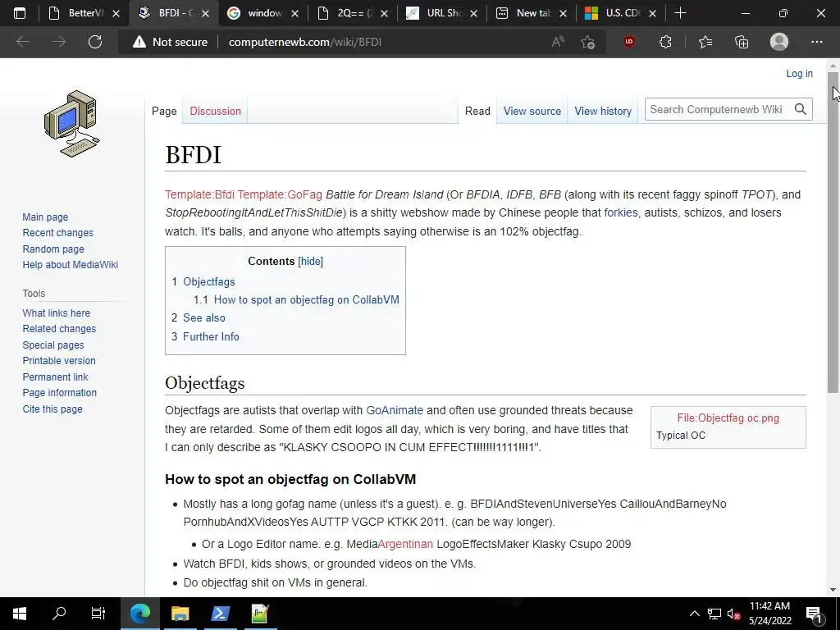Image resolution: width=840 pixels, height=630 pixels.
Task: Jump to Further Info in contents
Action: tap(211, 336)
